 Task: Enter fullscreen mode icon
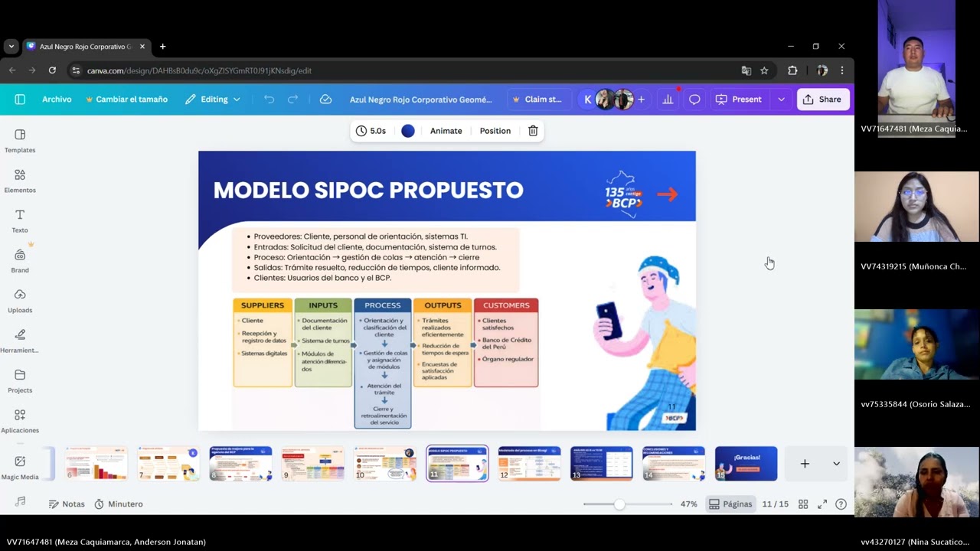click(822, 504)
